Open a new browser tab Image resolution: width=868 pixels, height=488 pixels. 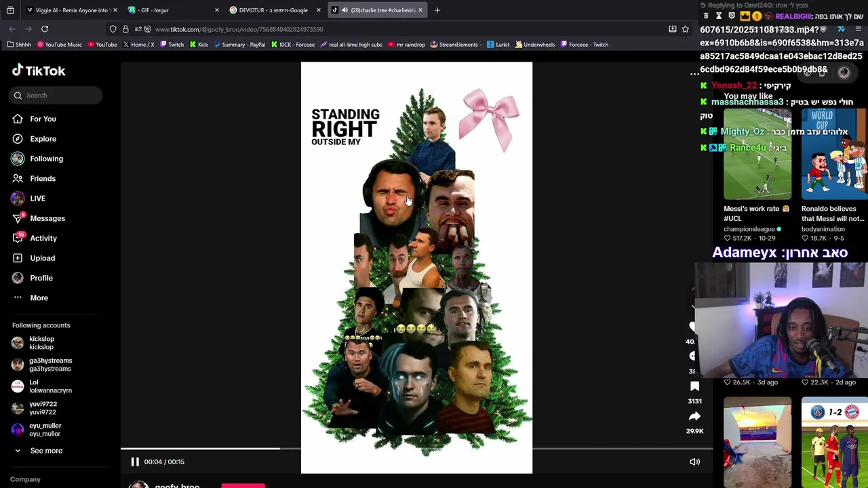click(437, 10)
